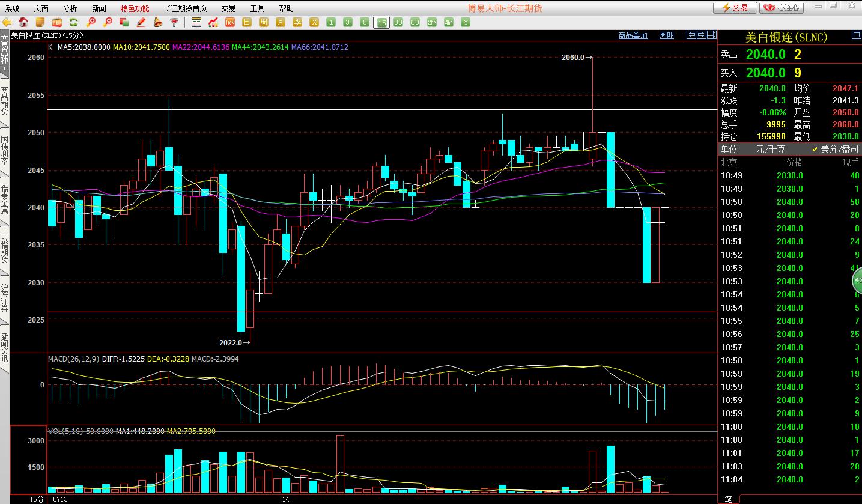The height and width of the screenshot is (504, 862).
Task: Toggle the 美分/盎司 unit option
Action: coord(835,149)
